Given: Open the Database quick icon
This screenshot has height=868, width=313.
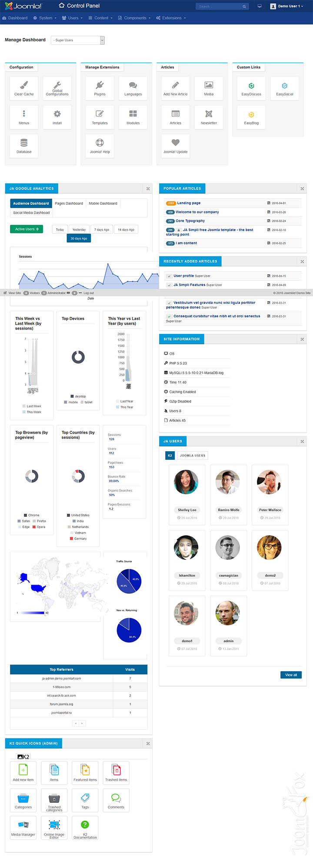Looking at the screenshot, I should click(x=24, y=146).
